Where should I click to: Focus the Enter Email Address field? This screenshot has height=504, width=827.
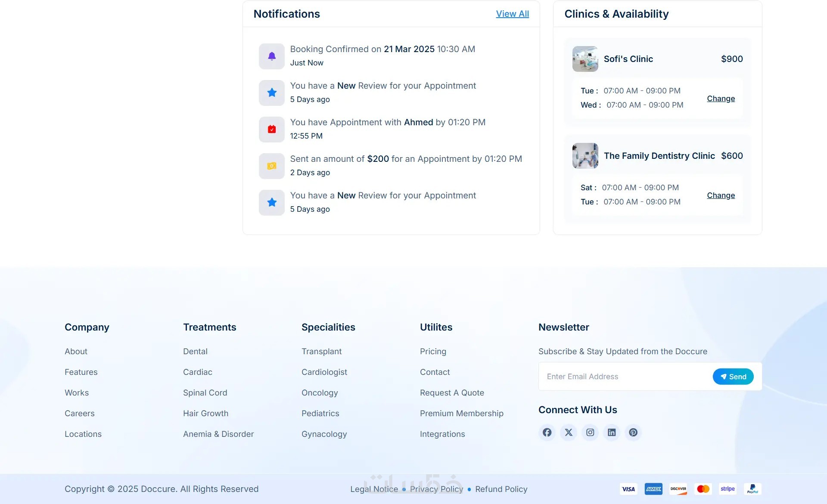click(625, 377)
